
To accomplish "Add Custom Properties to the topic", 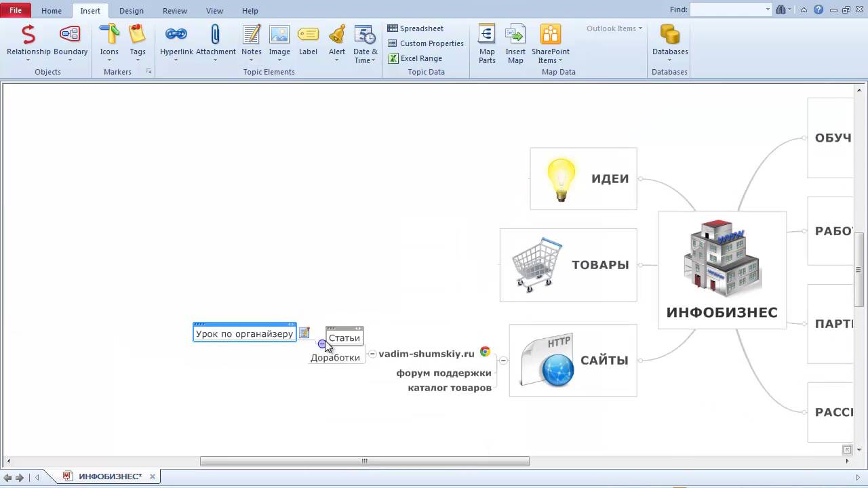I will pyautogui.click(x=426, y=43).
